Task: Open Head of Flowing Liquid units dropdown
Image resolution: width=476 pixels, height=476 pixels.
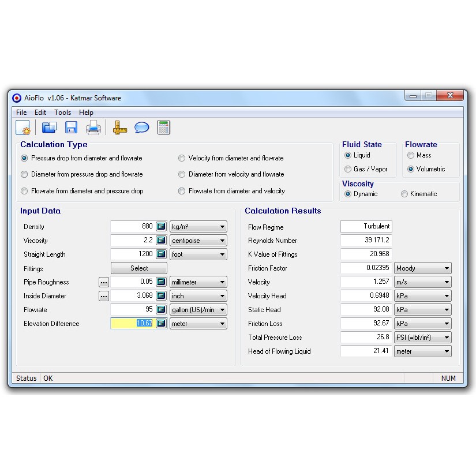Action: [x=422, y=351]
